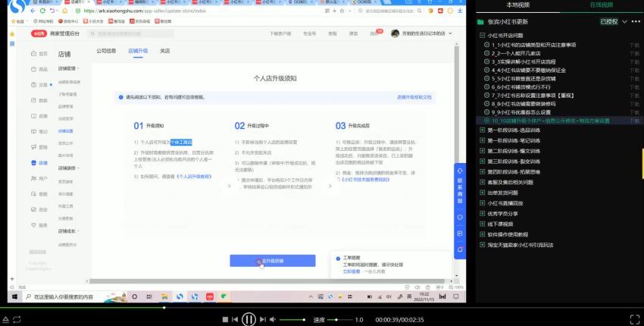Screen dimensions: 644x326
Task: Open the Windows Start menu
Action: click(x=15, y=296)
